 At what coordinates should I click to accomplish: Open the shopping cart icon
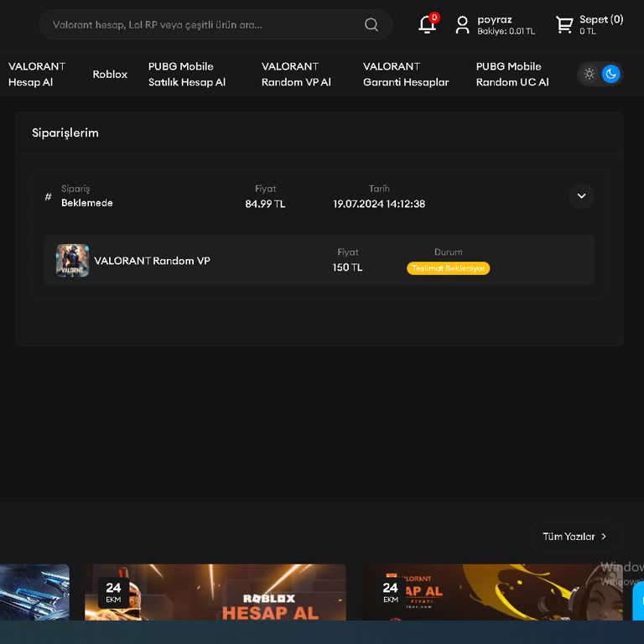pos(564,25)
